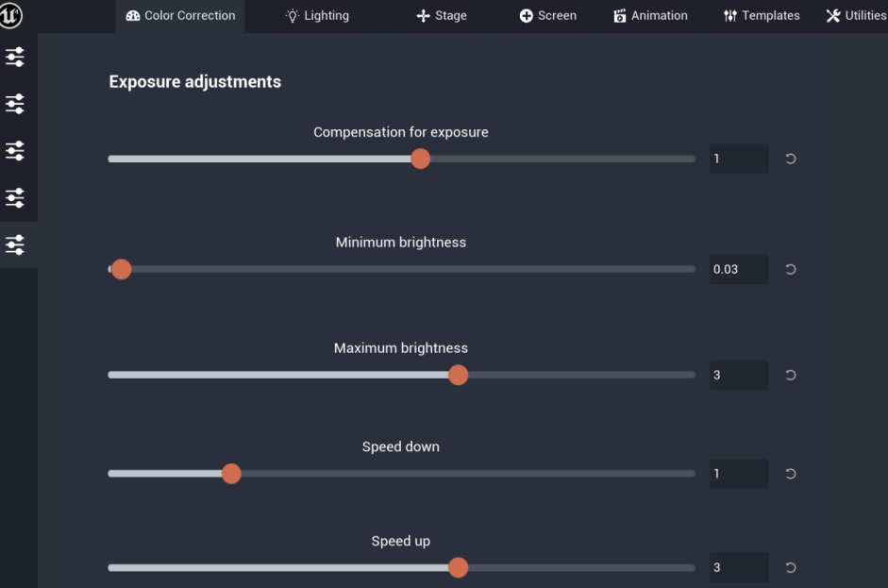The image size is (888, 588).
Task: Open the first sliders sidebar section
Action: point(15,58)
